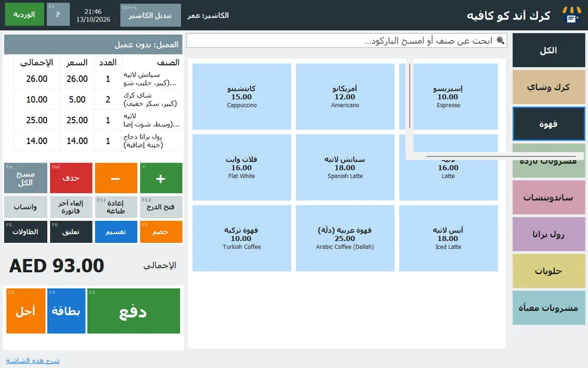
Task: Click the store logo icon in header
Action: [571, 15]
